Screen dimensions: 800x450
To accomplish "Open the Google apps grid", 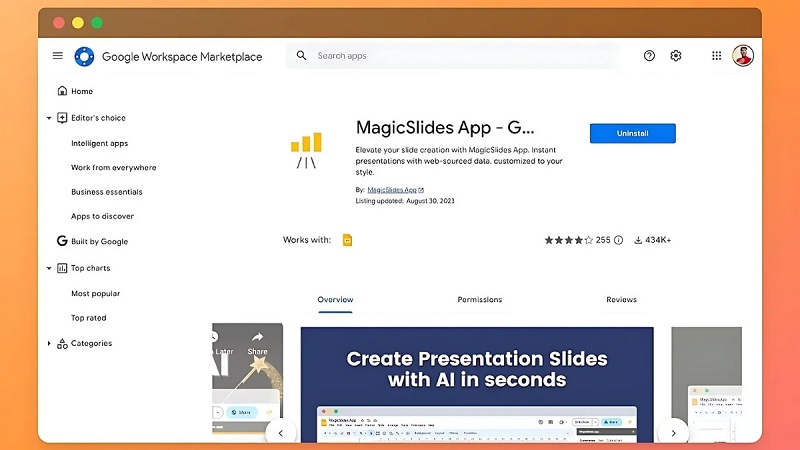I will [716, 56].
